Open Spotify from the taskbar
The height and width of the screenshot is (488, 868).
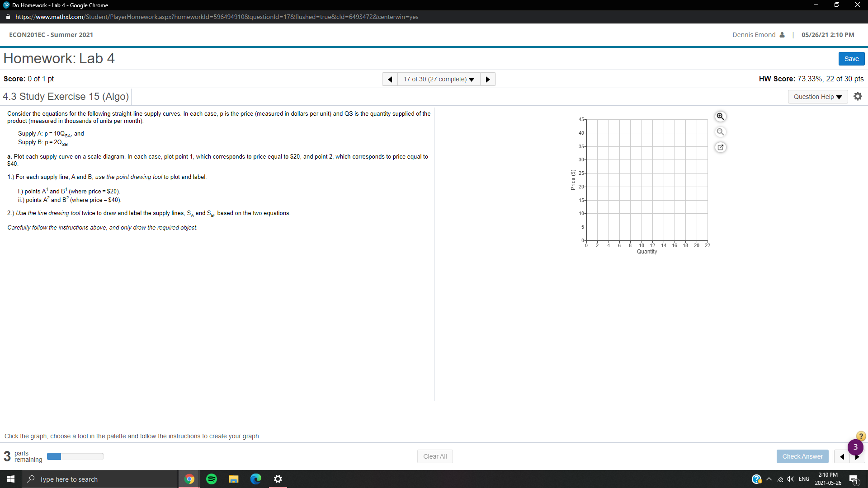(x=211, y=479)
